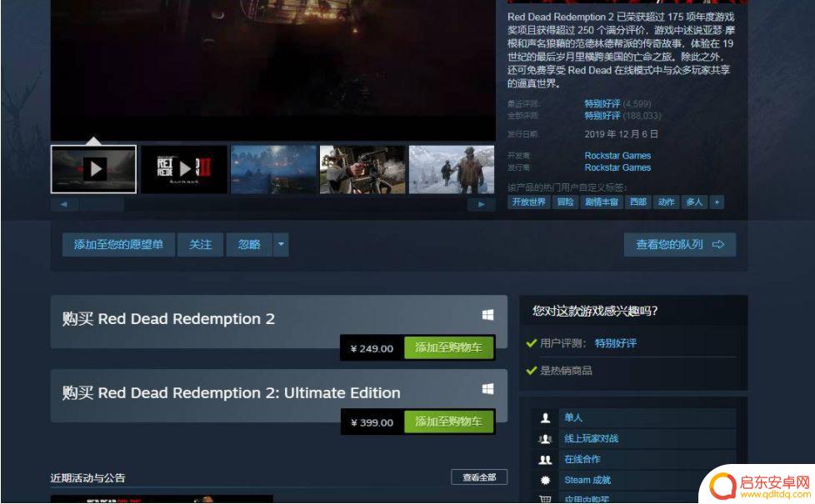The height and width of the screenshot is (504, 815).
Task: Click 特别好评 in the interest panel
Action: 615,343
